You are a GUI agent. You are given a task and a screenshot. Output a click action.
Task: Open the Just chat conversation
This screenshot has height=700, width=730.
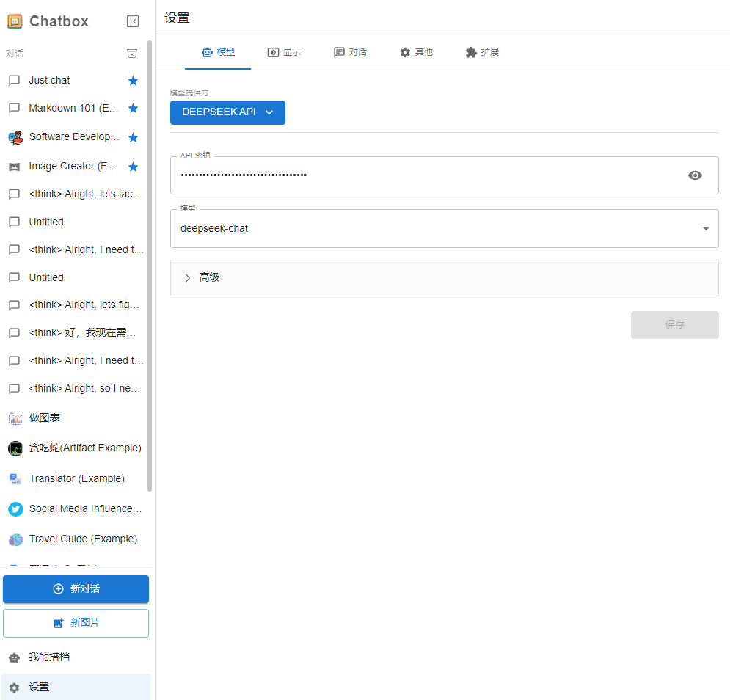75,81
